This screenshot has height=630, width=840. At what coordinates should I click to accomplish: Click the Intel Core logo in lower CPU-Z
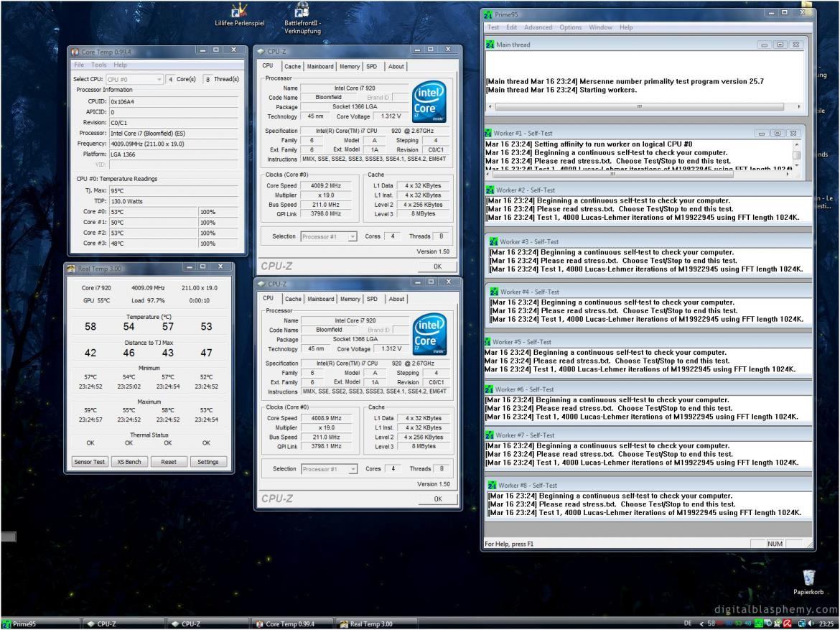(429, 334)
